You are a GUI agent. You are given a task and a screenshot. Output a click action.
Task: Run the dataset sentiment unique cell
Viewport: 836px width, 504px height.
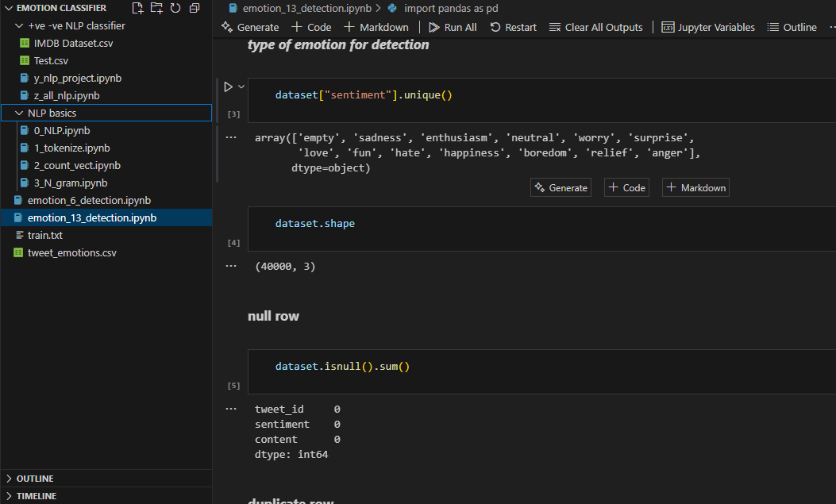point(228,87)
